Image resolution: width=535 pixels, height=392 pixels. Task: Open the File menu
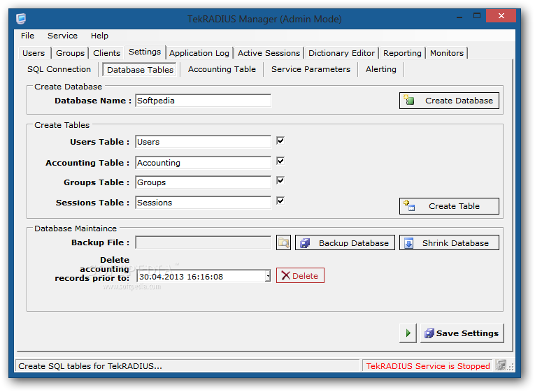point(27,36)
